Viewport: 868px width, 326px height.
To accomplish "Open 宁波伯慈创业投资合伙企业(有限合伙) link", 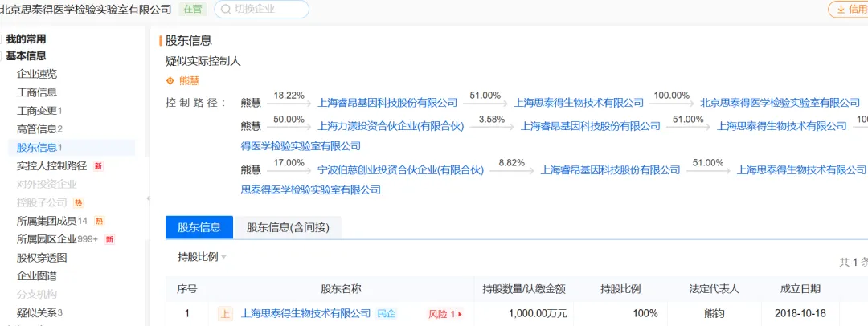I will coord(401,170).
